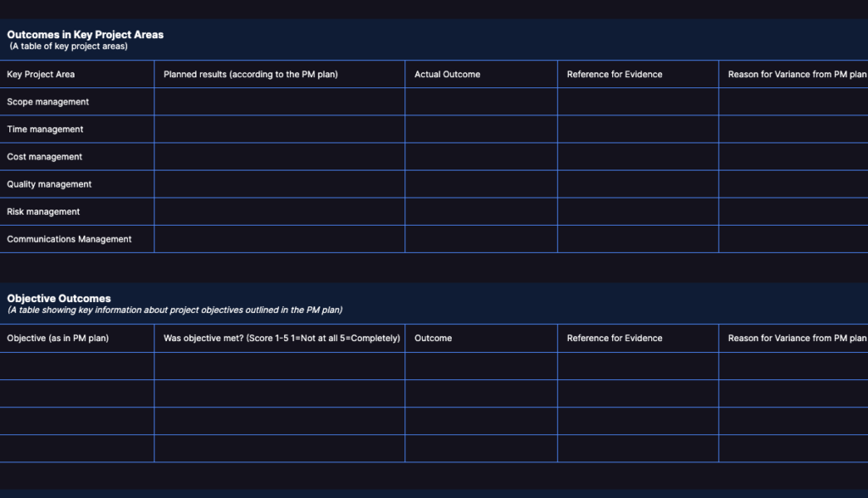Click the 'Quality management' row label
The width and height of the screenshot is (868, 498).
click(x=48, y=184)
